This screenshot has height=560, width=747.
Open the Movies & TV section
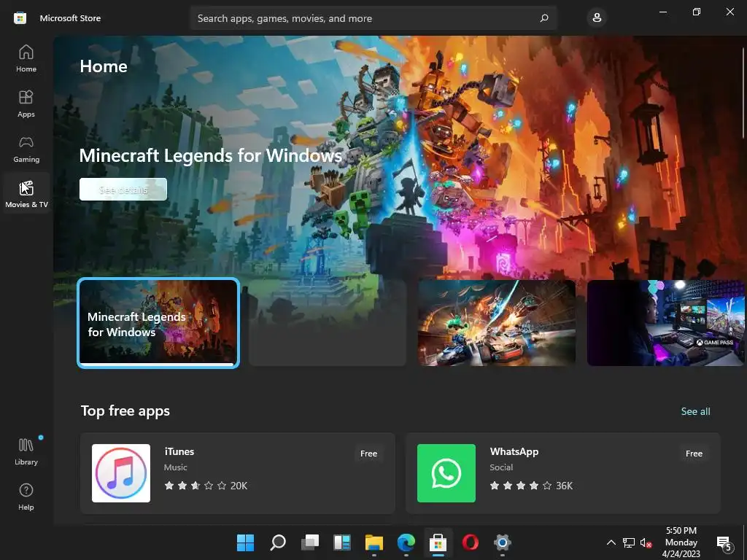26,194
